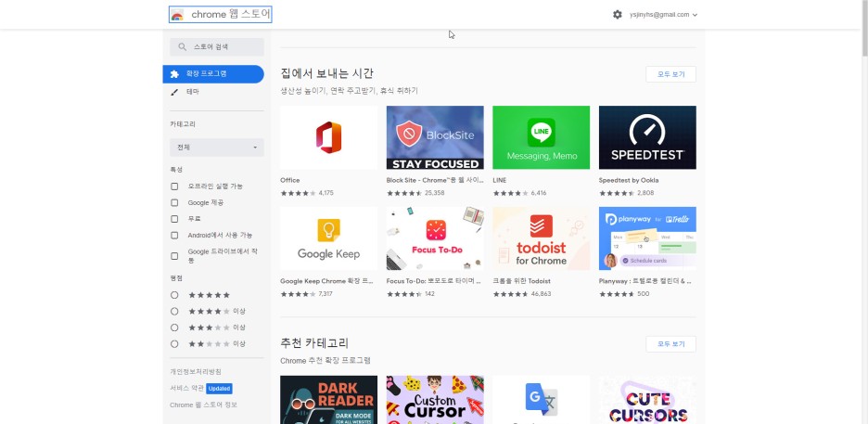The height and width of the screenshot is (424, 868).
Task: Open the Office extension title text
Action: (290, 180)
